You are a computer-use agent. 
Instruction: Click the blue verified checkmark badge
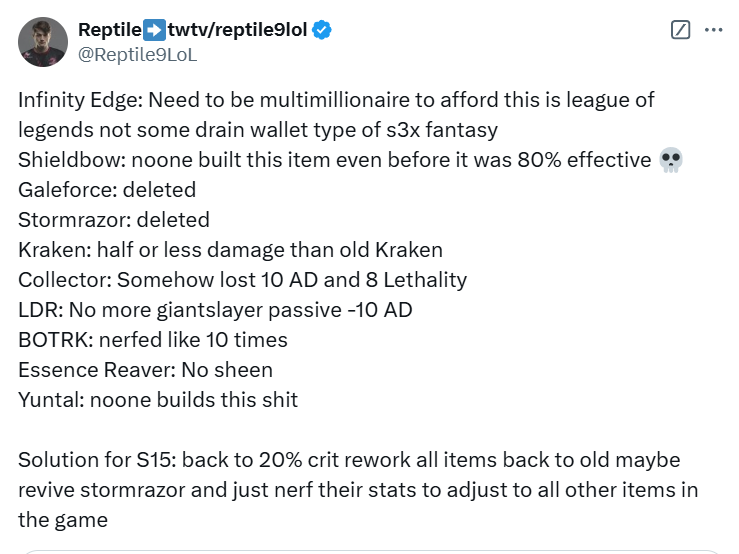[x=322, y=31]
